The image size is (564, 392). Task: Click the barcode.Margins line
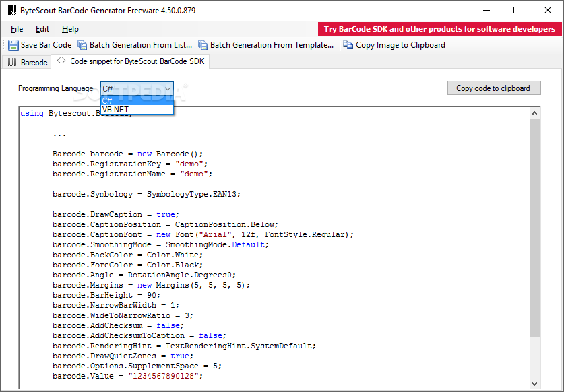151,285
